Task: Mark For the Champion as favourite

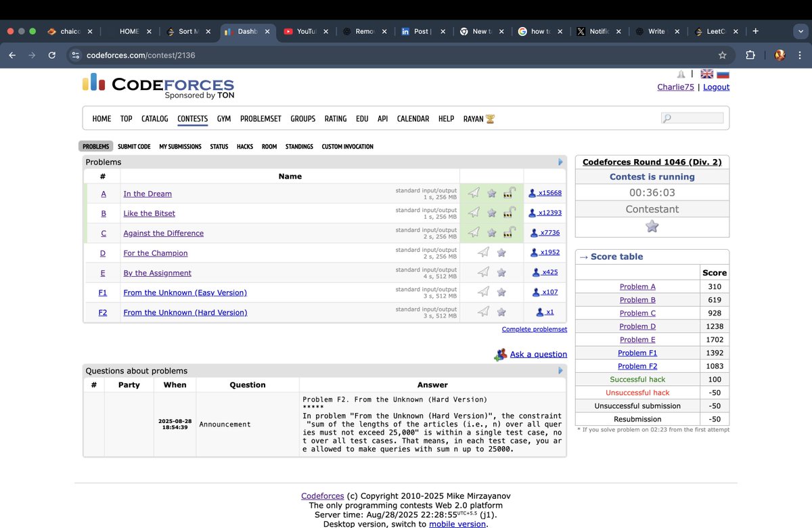Action: [501, 252]
